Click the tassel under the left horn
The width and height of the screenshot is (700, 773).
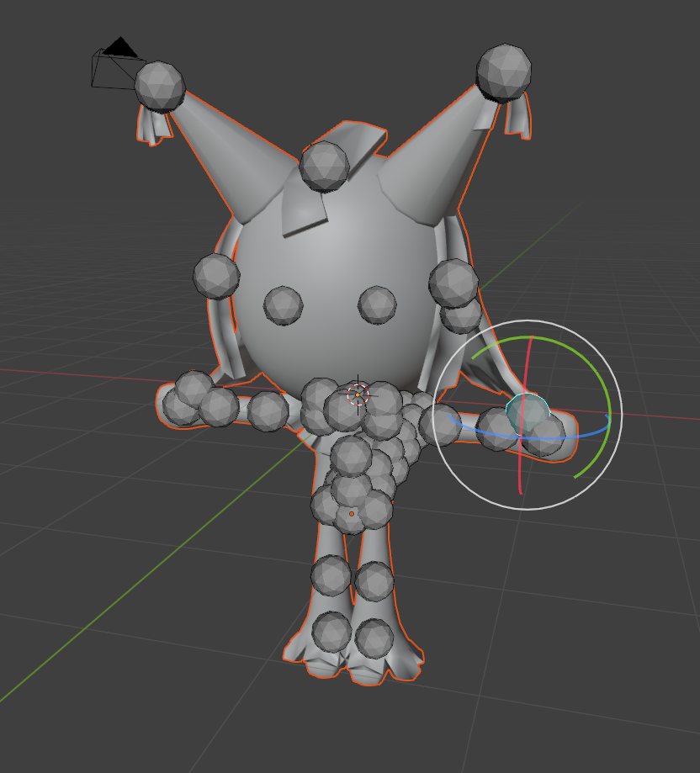(153, 127)
